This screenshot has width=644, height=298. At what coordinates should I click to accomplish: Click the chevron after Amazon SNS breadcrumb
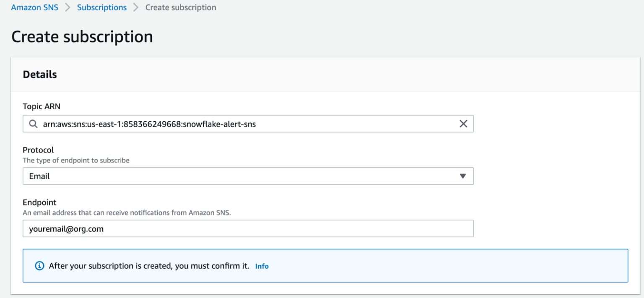[x=67, y=7]
